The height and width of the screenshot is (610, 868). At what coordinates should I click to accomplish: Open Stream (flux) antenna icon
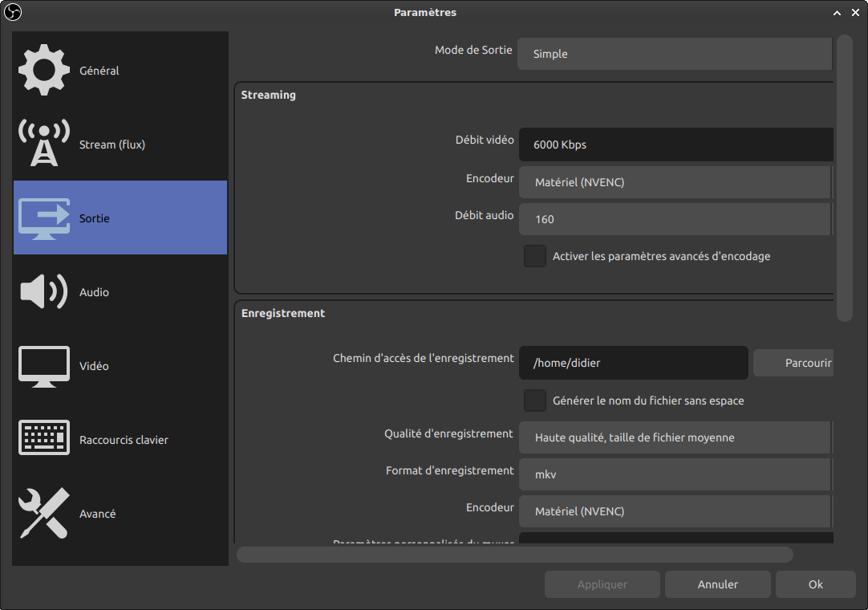point(44,144)
